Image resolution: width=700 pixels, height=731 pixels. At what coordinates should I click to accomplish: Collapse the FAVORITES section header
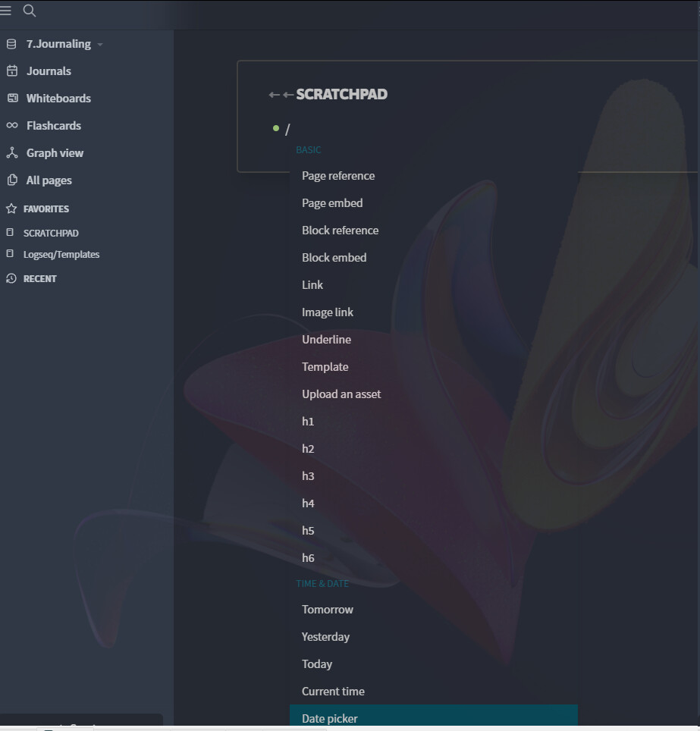click(46, 209)
